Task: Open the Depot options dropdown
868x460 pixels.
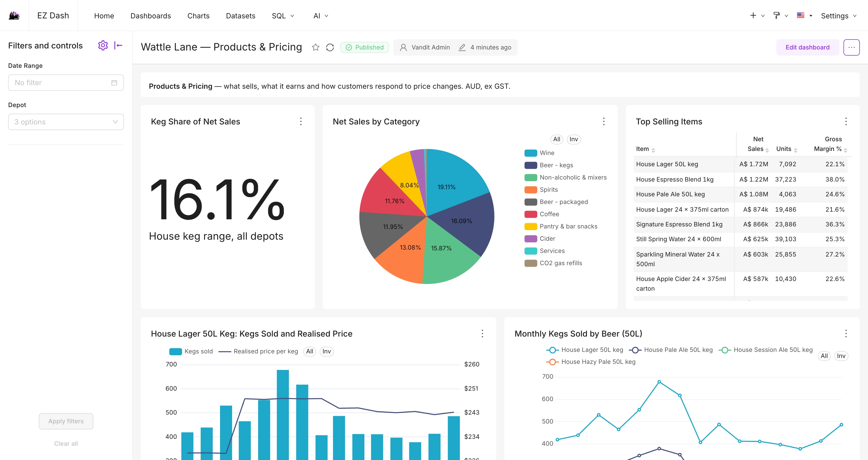Action: [66, 122]
